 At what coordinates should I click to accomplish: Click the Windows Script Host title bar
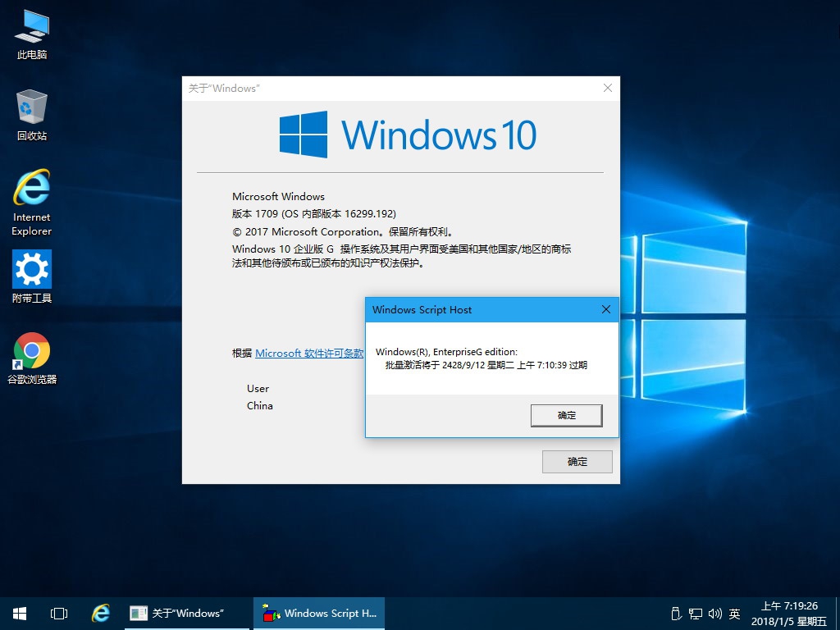pos(479,309)
